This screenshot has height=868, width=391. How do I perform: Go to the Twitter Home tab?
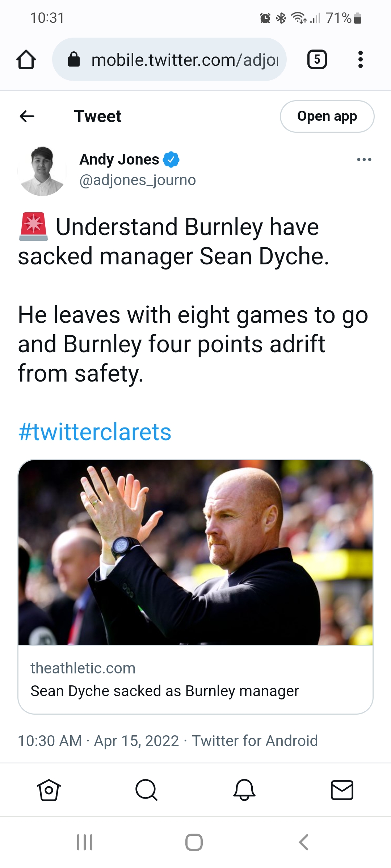[49, 790]
